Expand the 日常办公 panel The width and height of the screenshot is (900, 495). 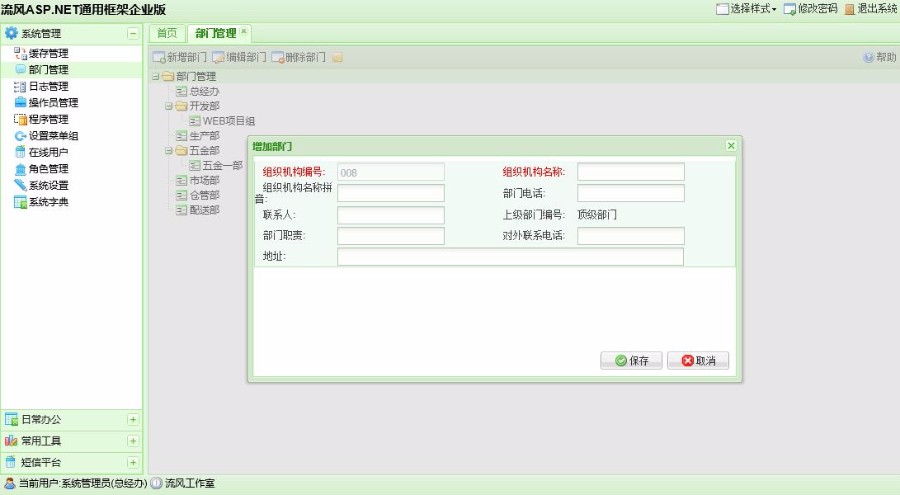(133, 419)
